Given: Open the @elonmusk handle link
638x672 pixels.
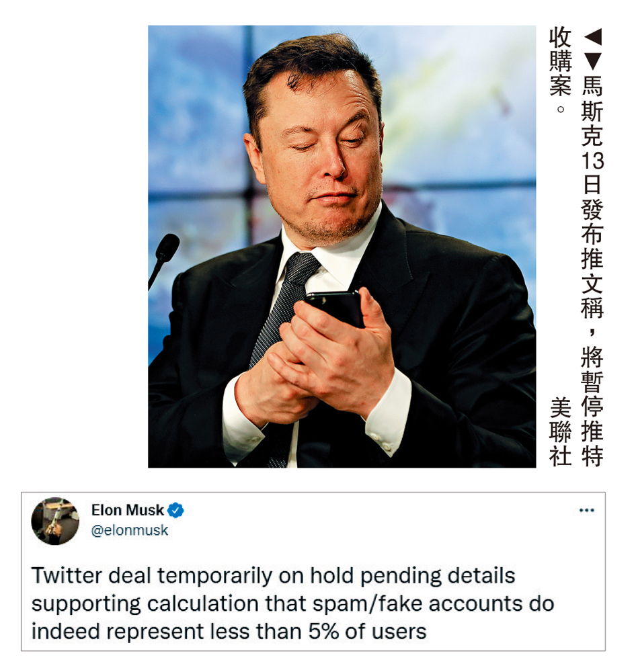Looking at the screenshot, I should (x=130, y=531).
